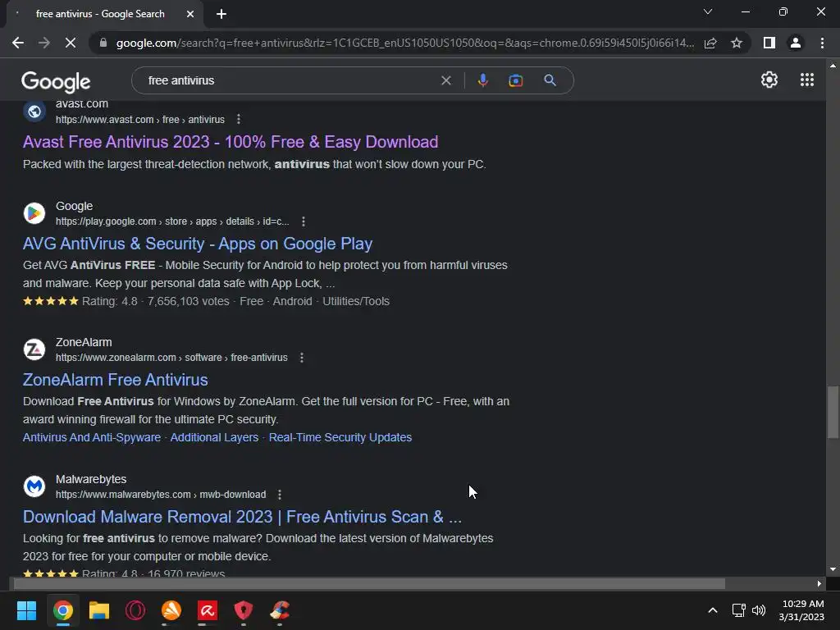
Task: Open Chrome side panel
Action: coord(769,43)
